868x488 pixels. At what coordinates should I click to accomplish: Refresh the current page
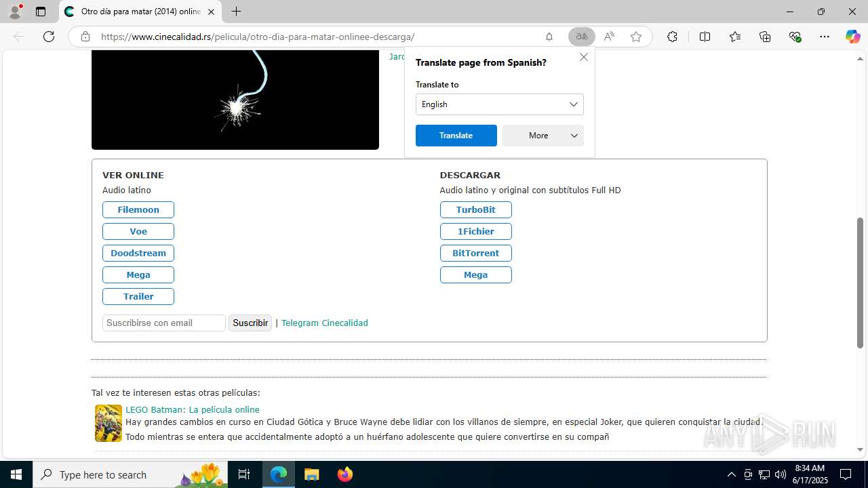coord(49,37)
